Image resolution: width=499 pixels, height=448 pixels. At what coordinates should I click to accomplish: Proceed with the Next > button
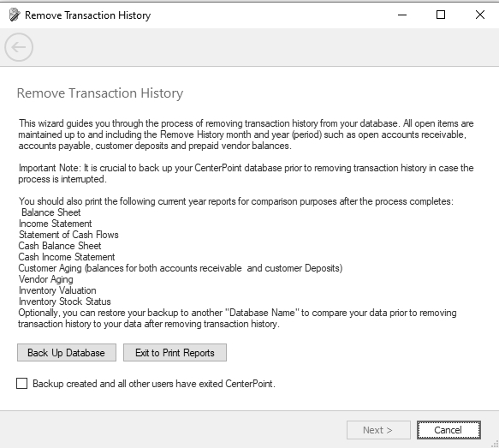click(378, 430)
